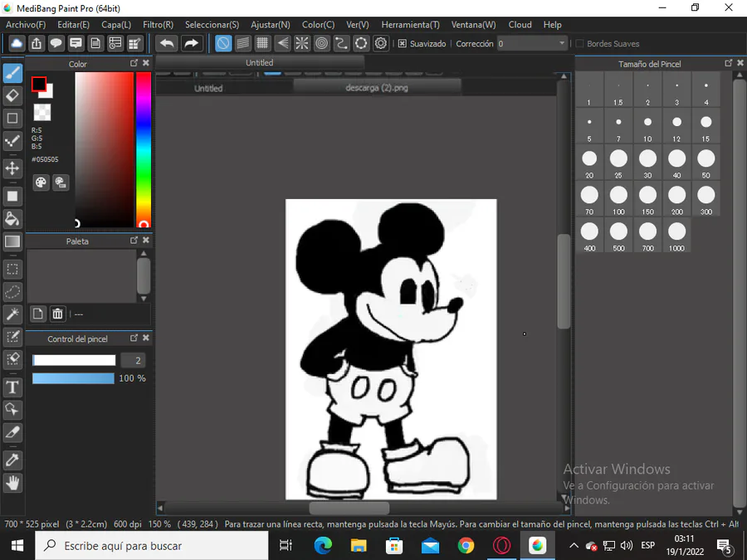Open snap settings gear icon

click(x=381, y=43)
